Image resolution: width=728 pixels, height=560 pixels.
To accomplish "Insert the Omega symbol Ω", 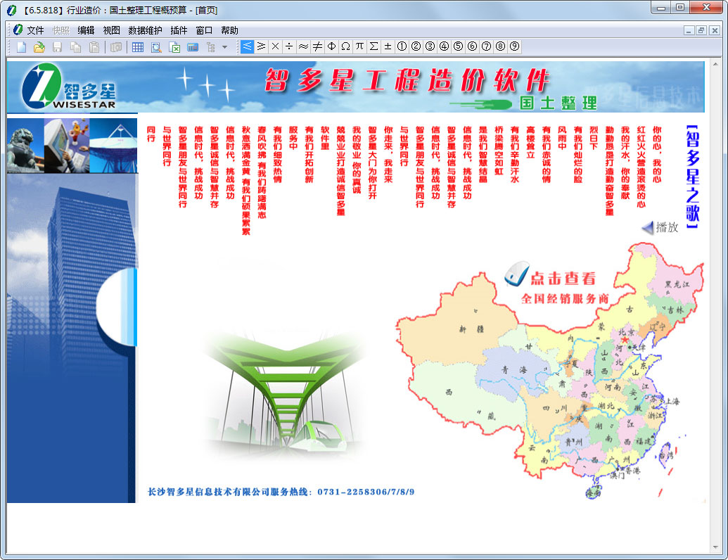I will 345,46.
